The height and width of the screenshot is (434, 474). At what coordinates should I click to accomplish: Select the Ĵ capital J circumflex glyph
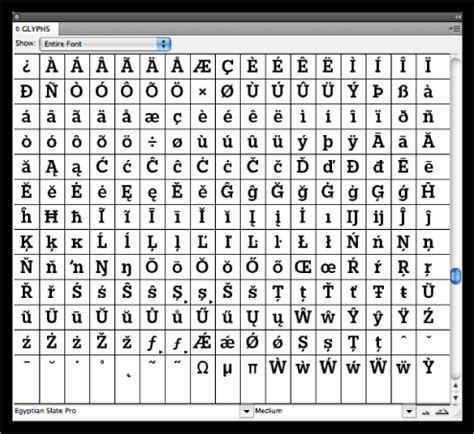[x=403, y=217]
